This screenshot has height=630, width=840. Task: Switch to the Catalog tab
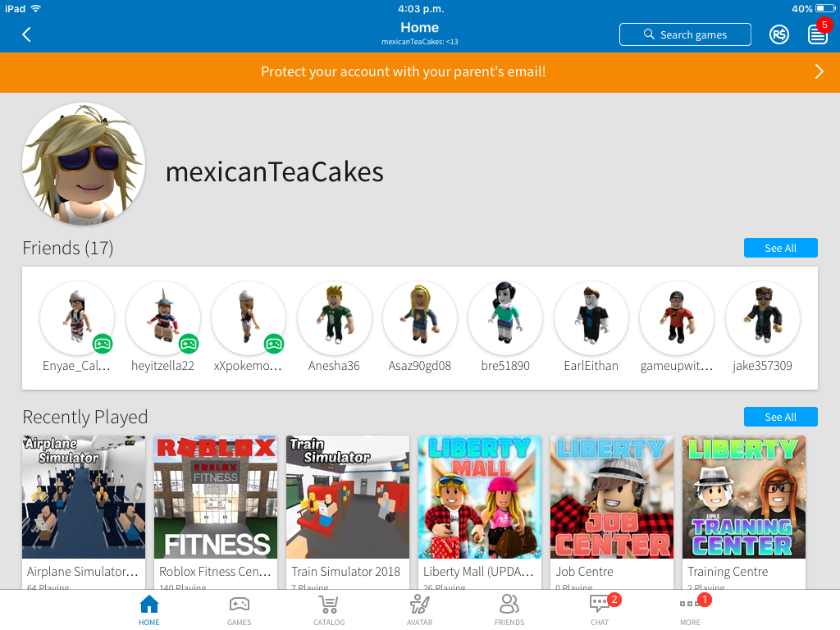click(329, 610)
